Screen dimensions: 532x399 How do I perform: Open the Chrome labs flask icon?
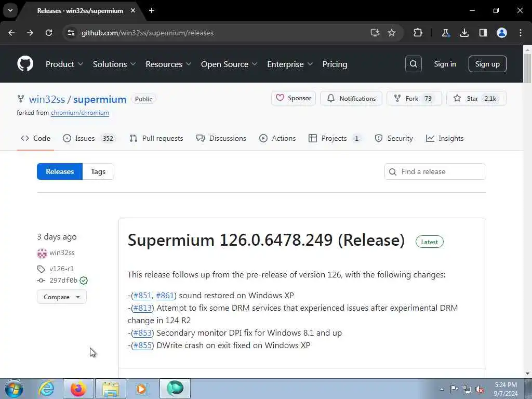445,33
